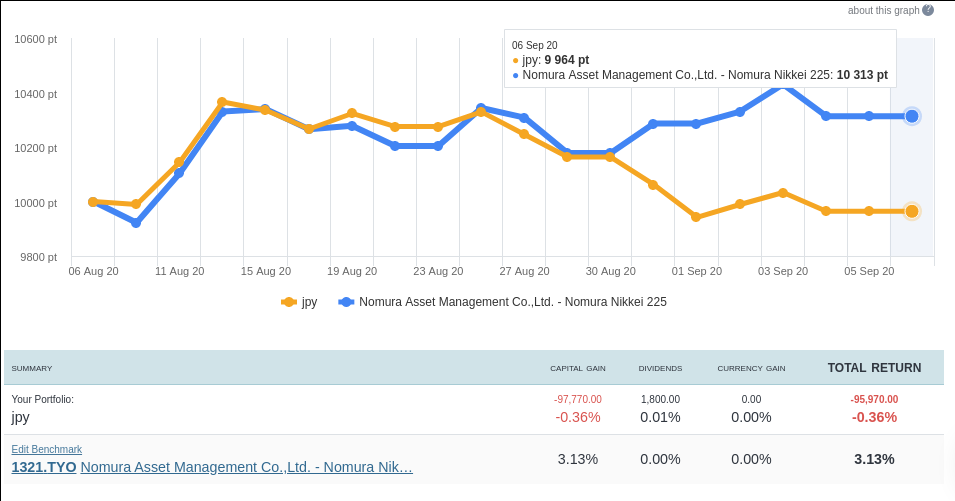Click the highlighted orange endpoint marker on 06 Sep
Image resolution: width=955 pixels, height=501 pixels.
pyautogui.click(x=911, y=211)
